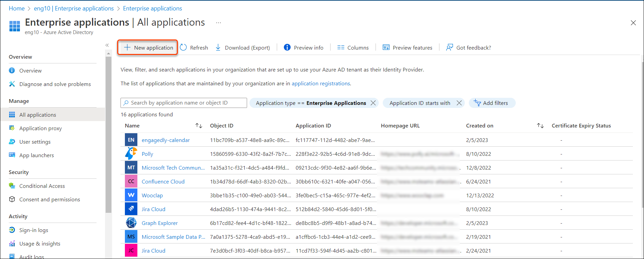Click the application registrations link
Screen dimensions: 644x259
coord(321,83)
